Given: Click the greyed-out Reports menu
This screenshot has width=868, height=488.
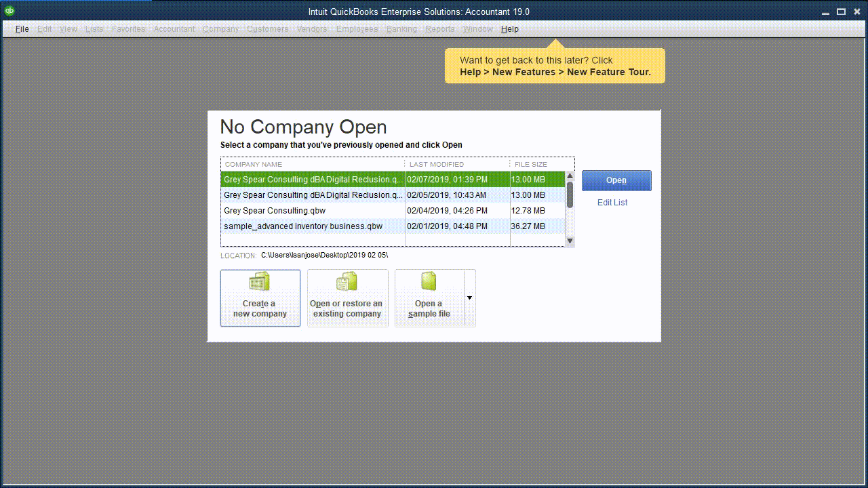Looking at the screenshot, I should point(440,29).
